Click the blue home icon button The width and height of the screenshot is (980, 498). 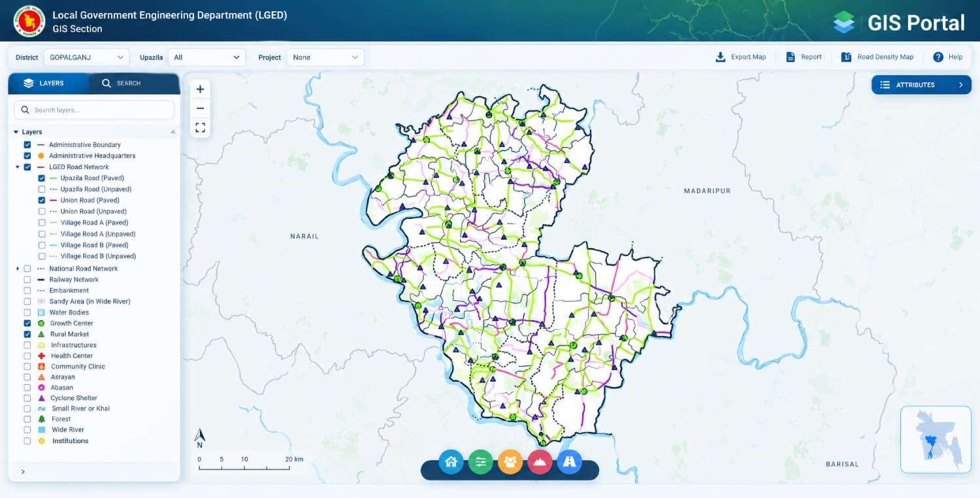(451, 461)
